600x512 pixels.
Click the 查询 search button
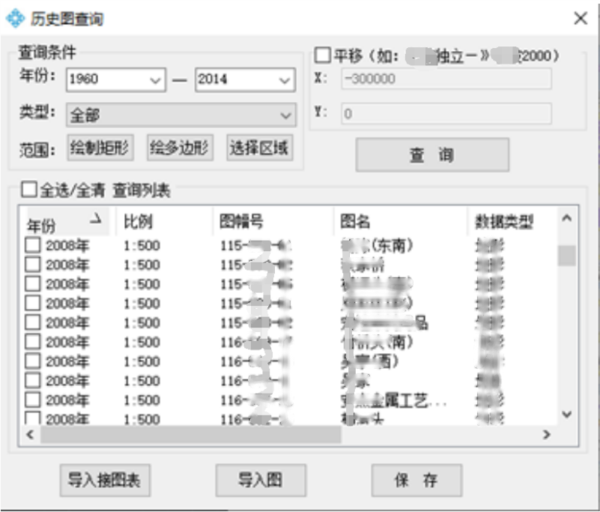[432, 155]
